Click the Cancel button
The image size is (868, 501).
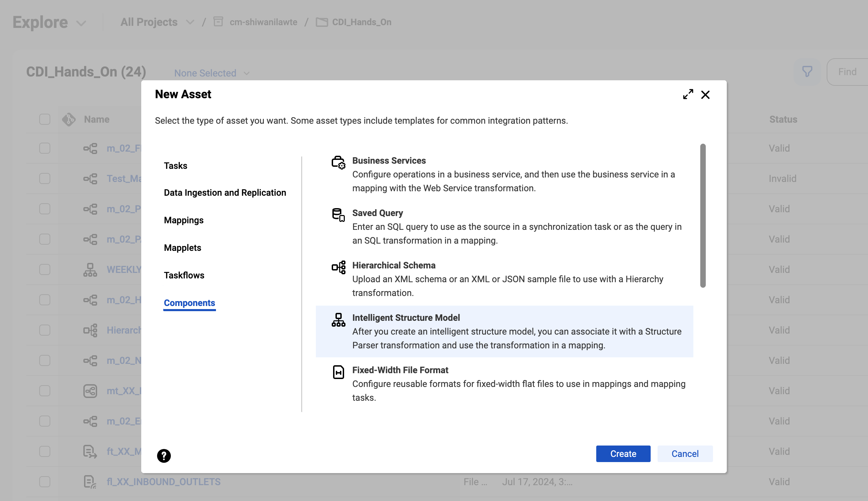(x=685, y=453)
